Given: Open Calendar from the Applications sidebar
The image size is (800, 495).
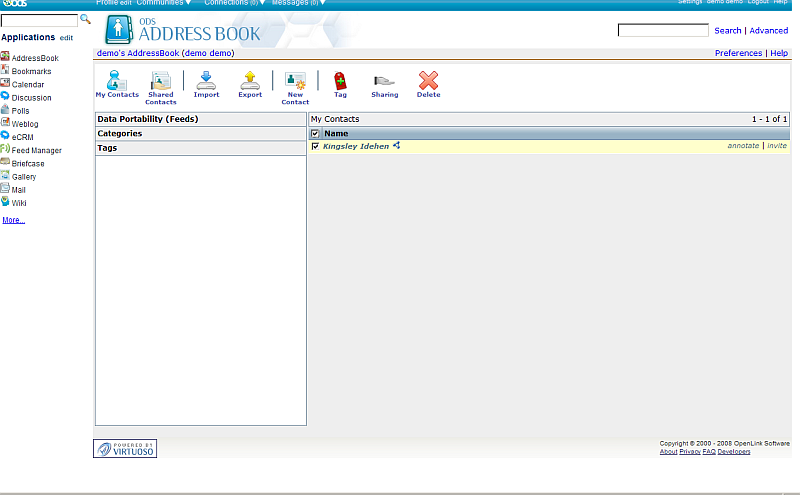Looking at the screenshot, I should tap(28, 85).
